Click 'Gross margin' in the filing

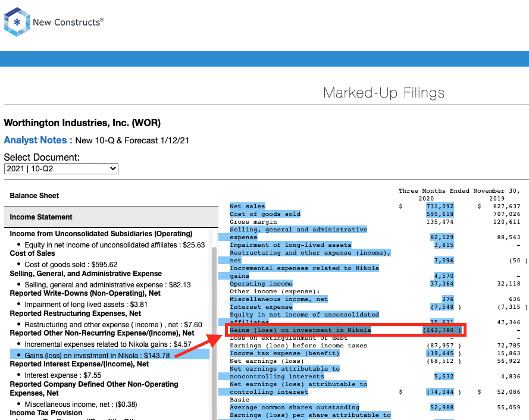click(253, 222)
